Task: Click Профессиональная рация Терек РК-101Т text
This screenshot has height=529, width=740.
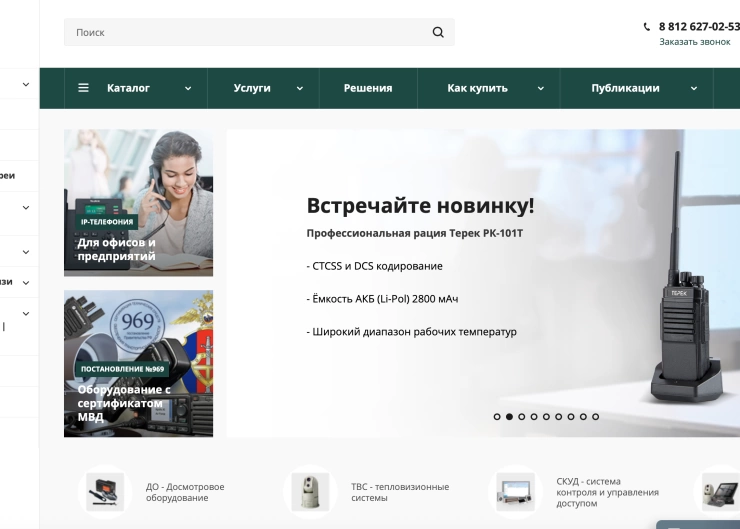Action: point(415,233)
